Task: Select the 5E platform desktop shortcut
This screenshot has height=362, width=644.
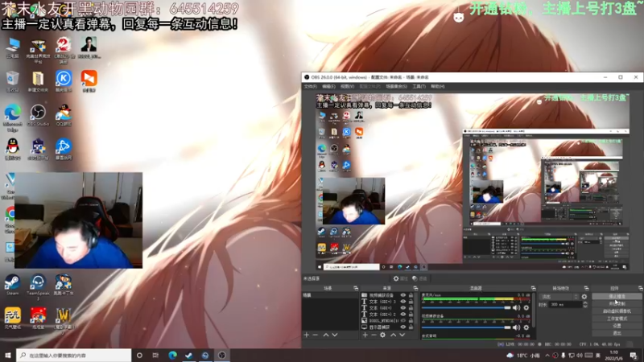Action: (38, 149)
